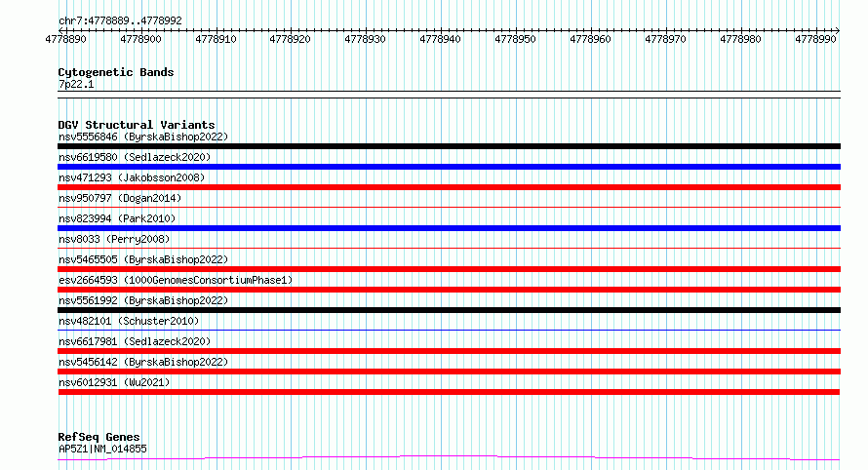This screenshot has height=470, width=868.
Task: Open variant nsv6617981 (Sedlazeck2020) label
Action: 135,341
